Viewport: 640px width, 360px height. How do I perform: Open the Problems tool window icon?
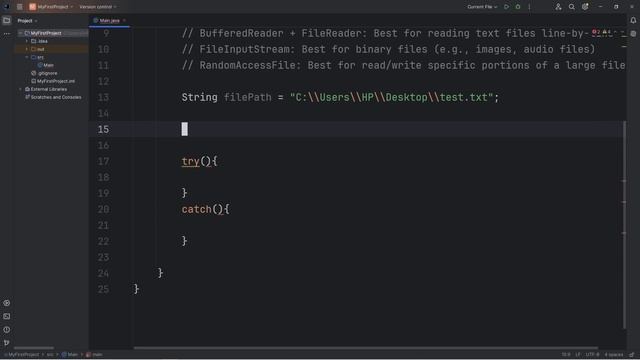click(7, 330)
